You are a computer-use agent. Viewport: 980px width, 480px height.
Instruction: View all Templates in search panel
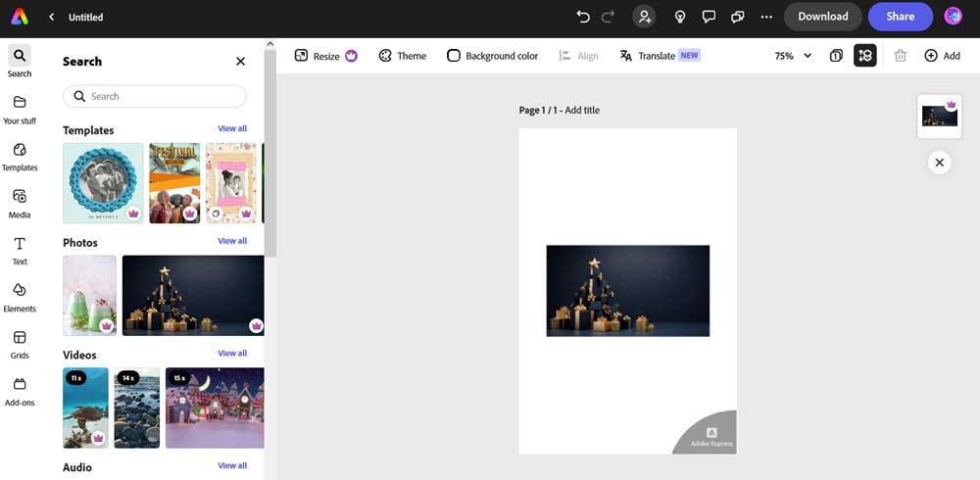pos(232,128)
